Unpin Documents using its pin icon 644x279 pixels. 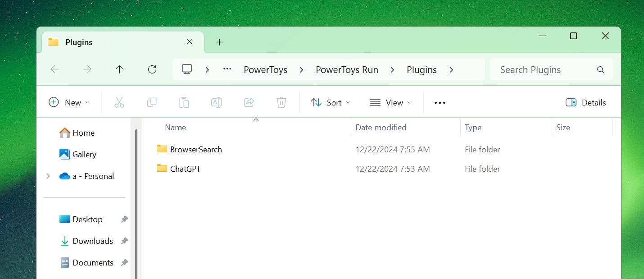click(x=124, y=263)
